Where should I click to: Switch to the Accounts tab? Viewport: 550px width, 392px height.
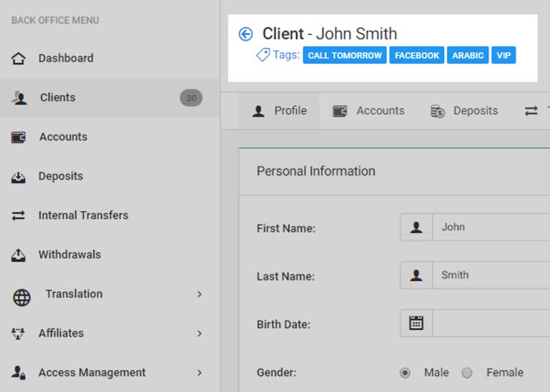click(x=368, y=111)
